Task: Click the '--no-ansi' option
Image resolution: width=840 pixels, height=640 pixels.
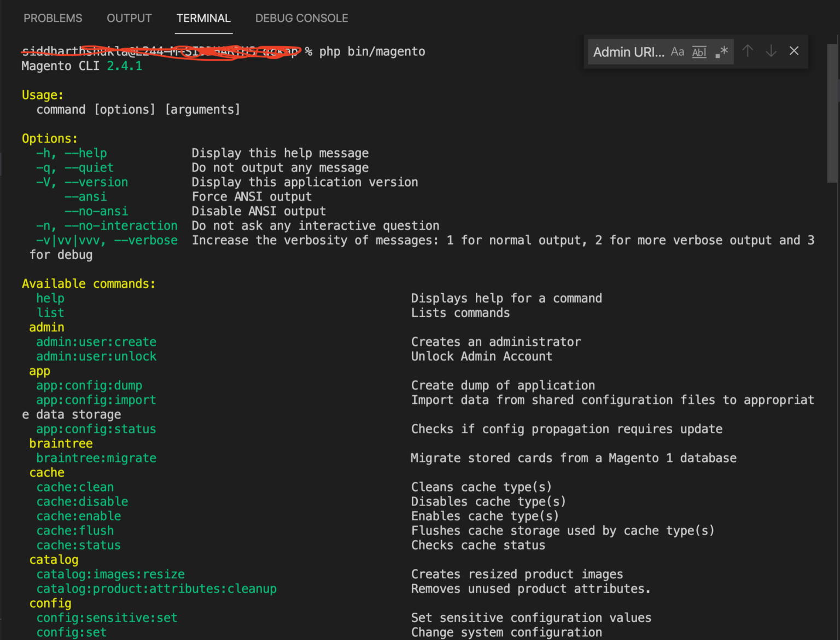Action: tap(96, 211)
